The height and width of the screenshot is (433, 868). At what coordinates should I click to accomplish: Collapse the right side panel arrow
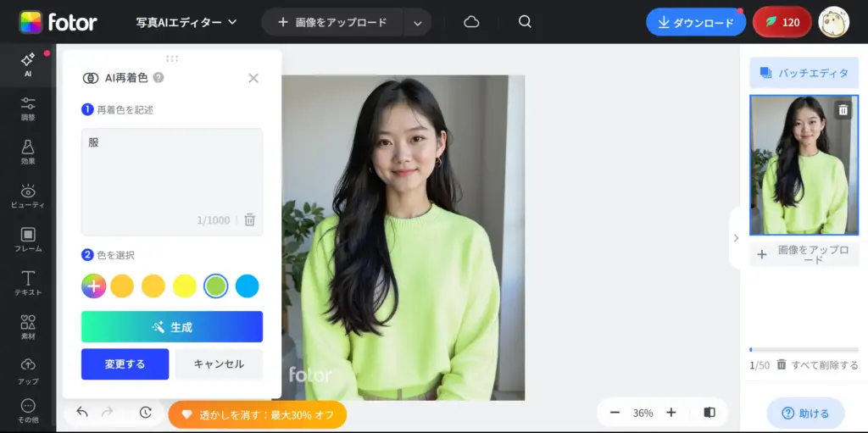click(736, 238)
